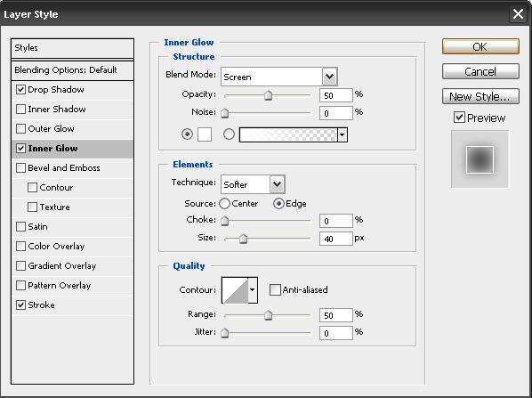
Task: Toggle the Texture checkbox
Action: point(32,207)
